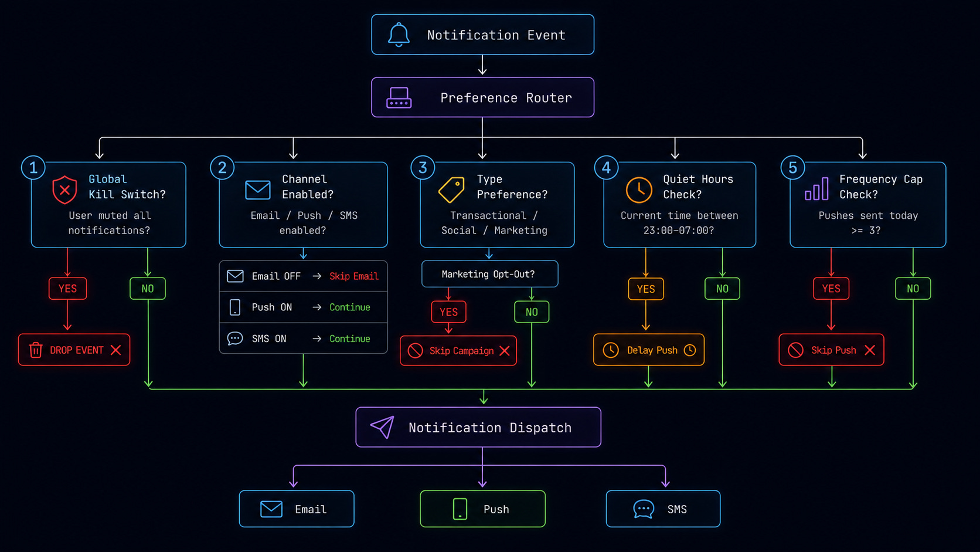Image resolution: width=980 pixels, height=552 pixels.
Task: Click the YES label under Global Kill Switch
Action: 67,289
